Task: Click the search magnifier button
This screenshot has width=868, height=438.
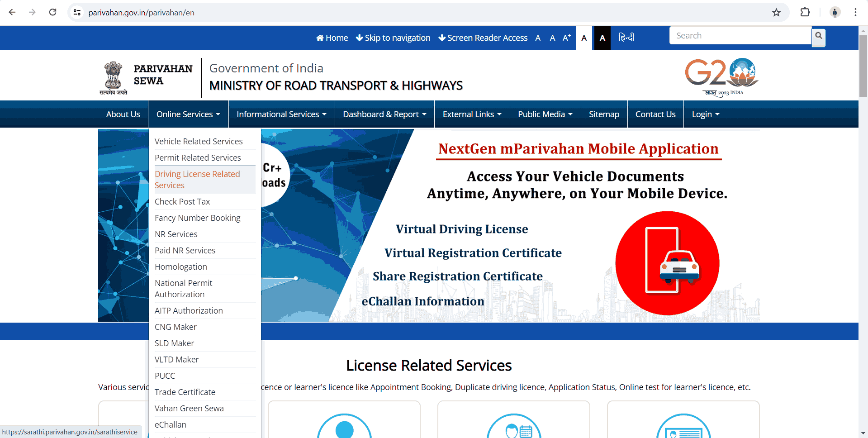Action: point(819,38)
